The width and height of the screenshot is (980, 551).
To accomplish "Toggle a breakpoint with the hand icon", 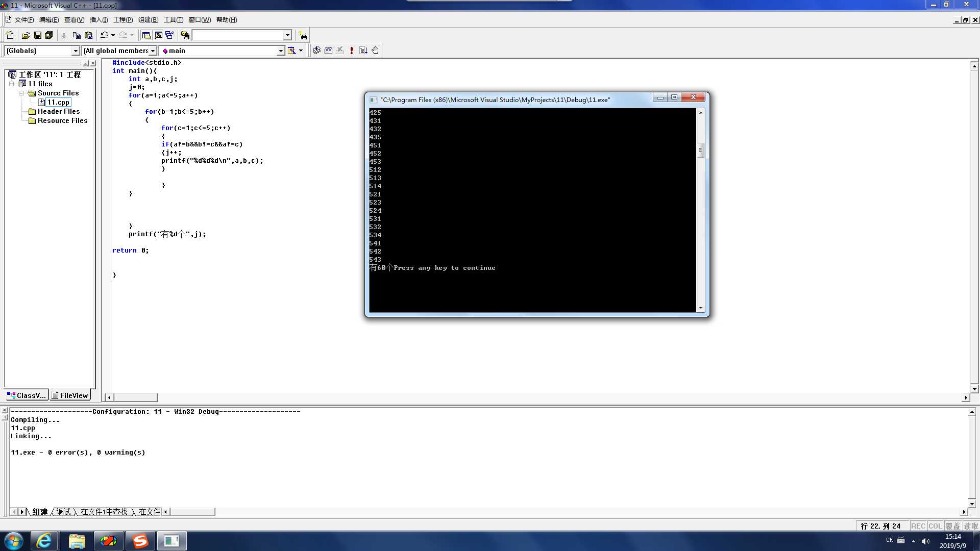I will tap(375, 51).
